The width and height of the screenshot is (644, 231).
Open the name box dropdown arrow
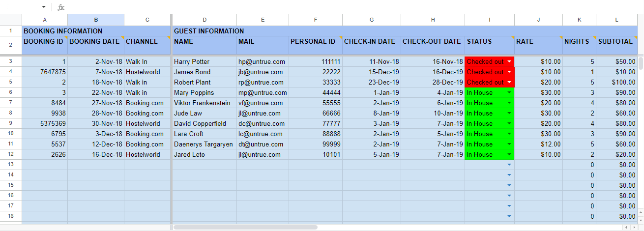tap(44, 7)
